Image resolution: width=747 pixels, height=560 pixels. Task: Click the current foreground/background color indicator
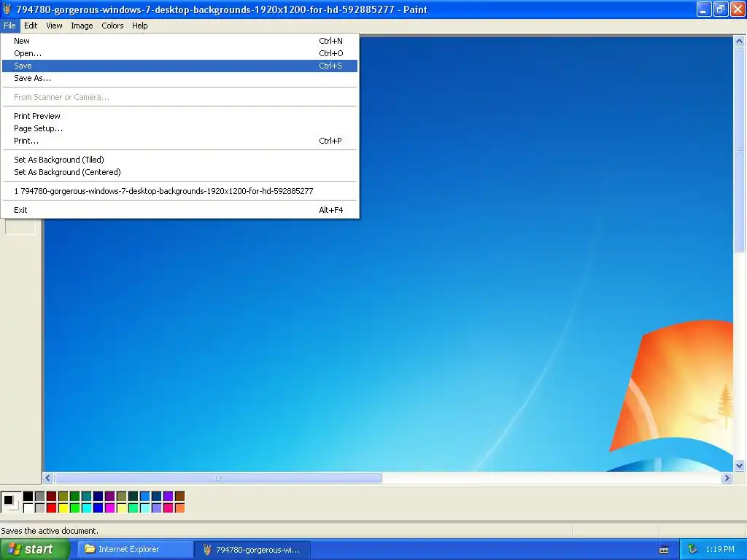[10, 502]
